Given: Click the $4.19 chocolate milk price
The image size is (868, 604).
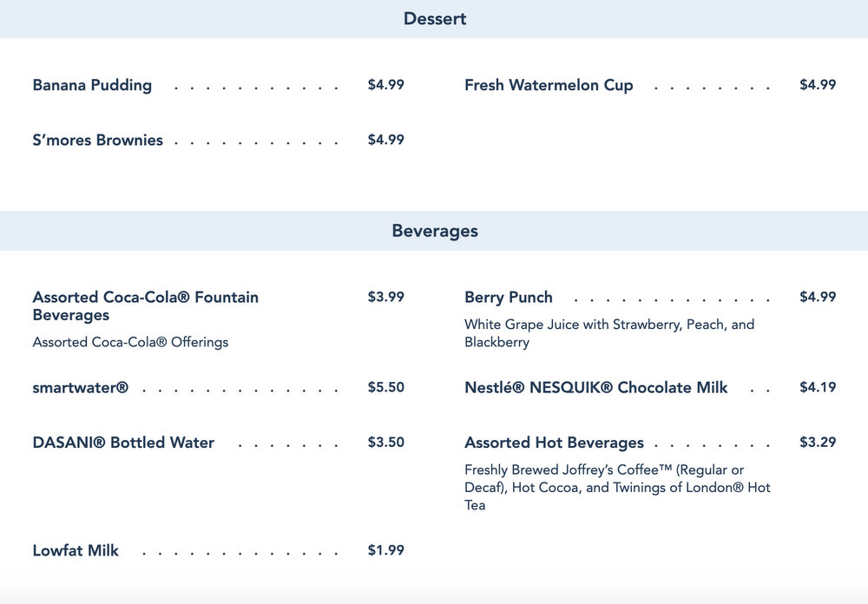Looking at the screenshot, I should tap(818, 387).
